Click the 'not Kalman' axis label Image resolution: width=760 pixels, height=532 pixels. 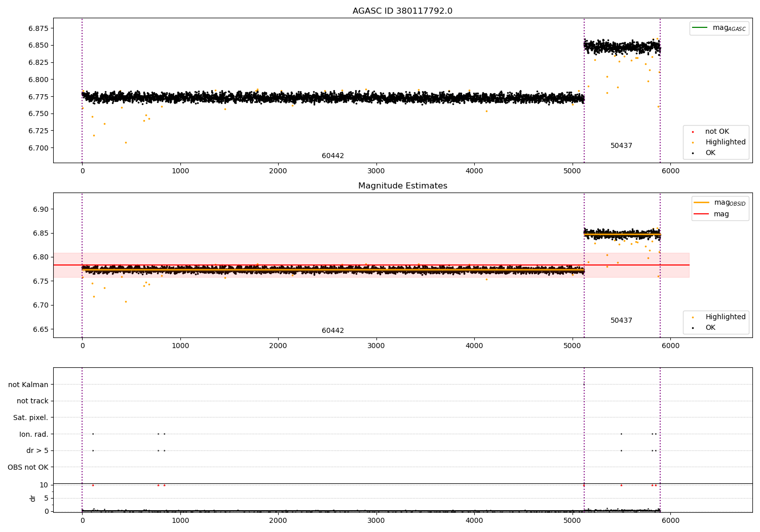click(x=28, y=385)
